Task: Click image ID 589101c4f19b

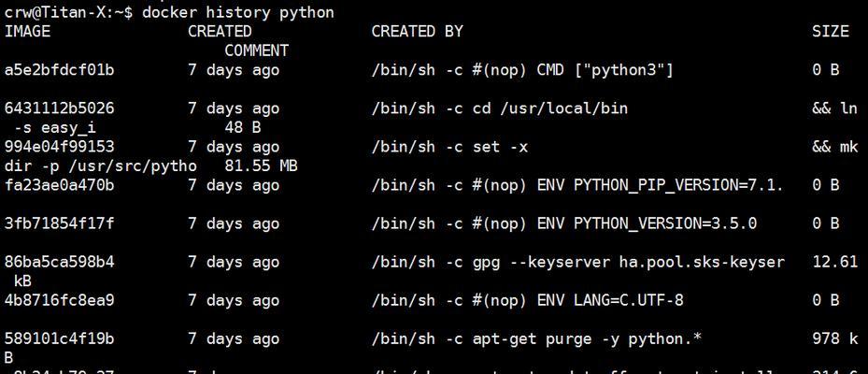Action: pyautogui.click(x=59, y=338)
